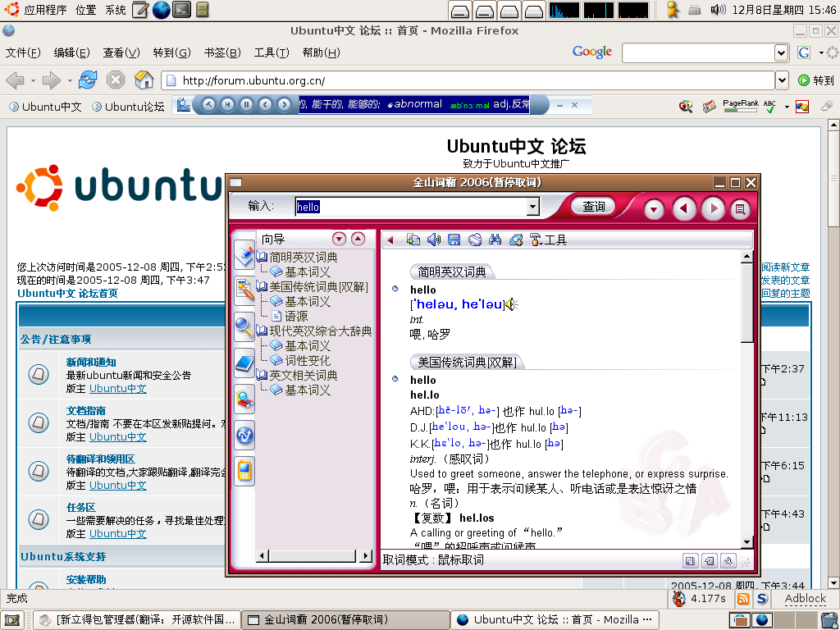
Task: Select the blue book icon in dictionary sidebar
Action: click(244, 363)
